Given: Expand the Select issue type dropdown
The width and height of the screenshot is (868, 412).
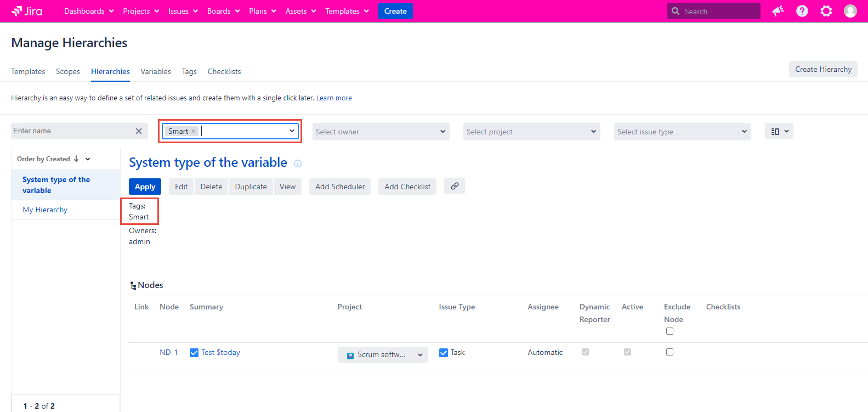Looking at the screenshot, I should click(682, 132).
